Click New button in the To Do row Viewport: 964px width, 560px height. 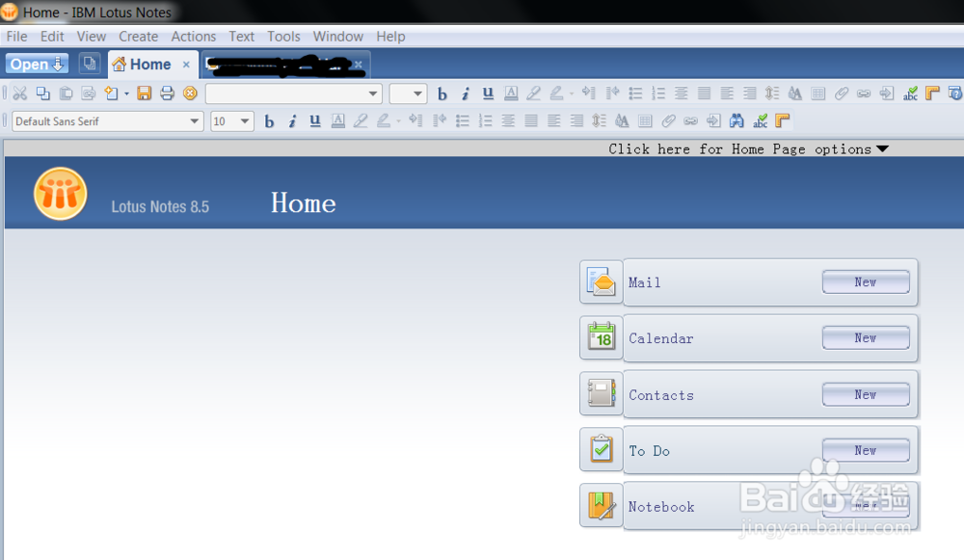(866, 450)
